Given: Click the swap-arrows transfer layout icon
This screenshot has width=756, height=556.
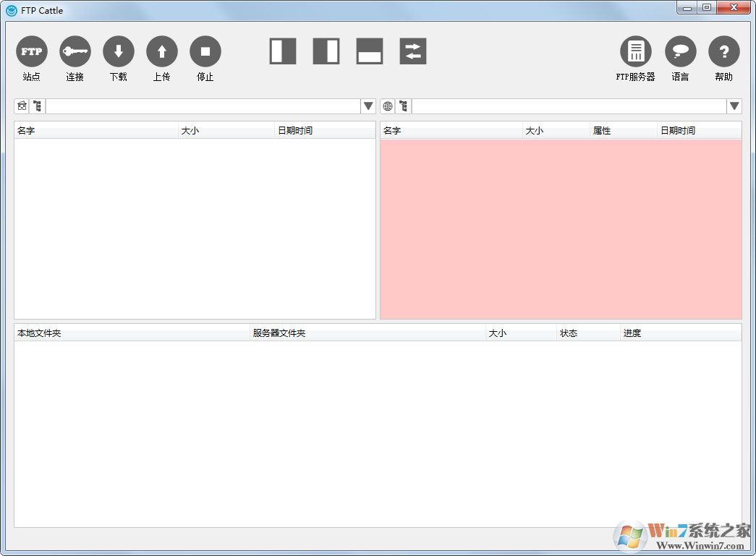Looking at the screenshot, I should 413,51.
